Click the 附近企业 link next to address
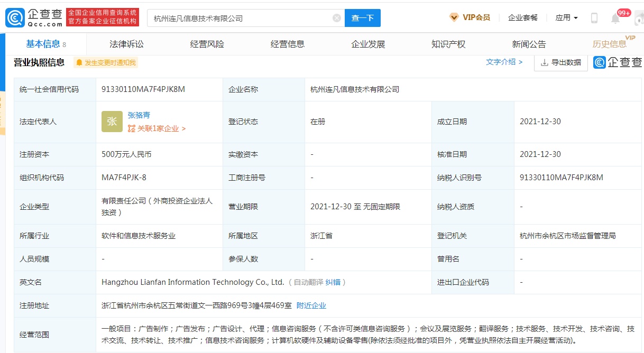The image size is (644, 353). (311, 305)
